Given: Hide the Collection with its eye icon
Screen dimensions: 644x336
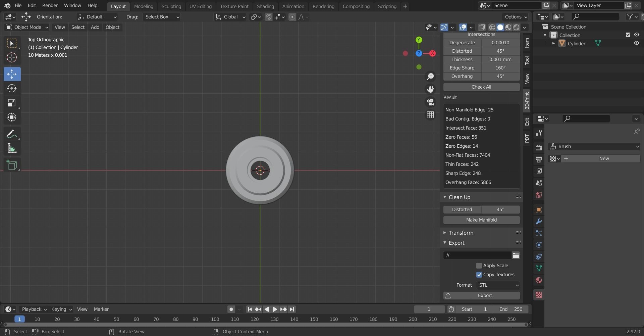Looking at the screenshot, I should 636,35.
